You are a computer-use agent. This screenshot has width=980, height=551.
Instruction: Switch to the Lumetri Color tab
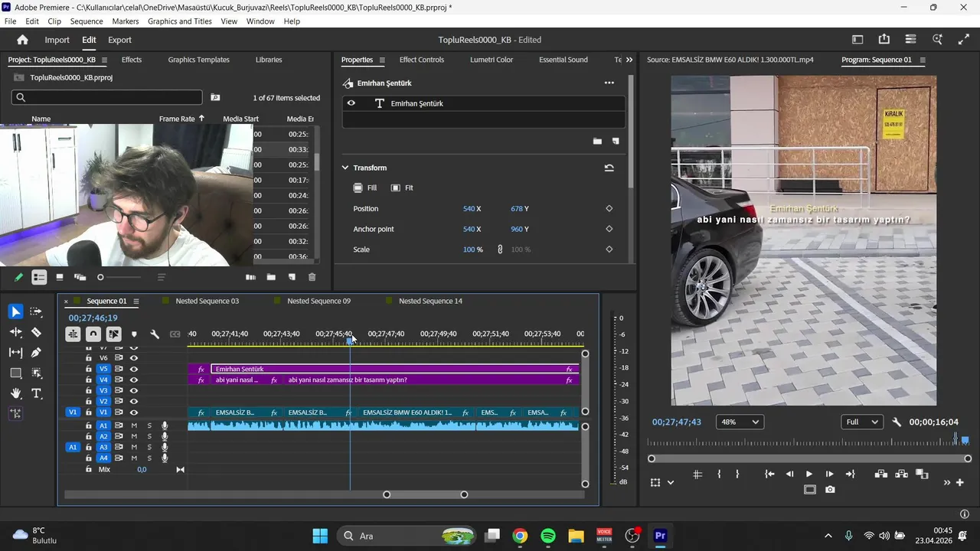[492, 60]
